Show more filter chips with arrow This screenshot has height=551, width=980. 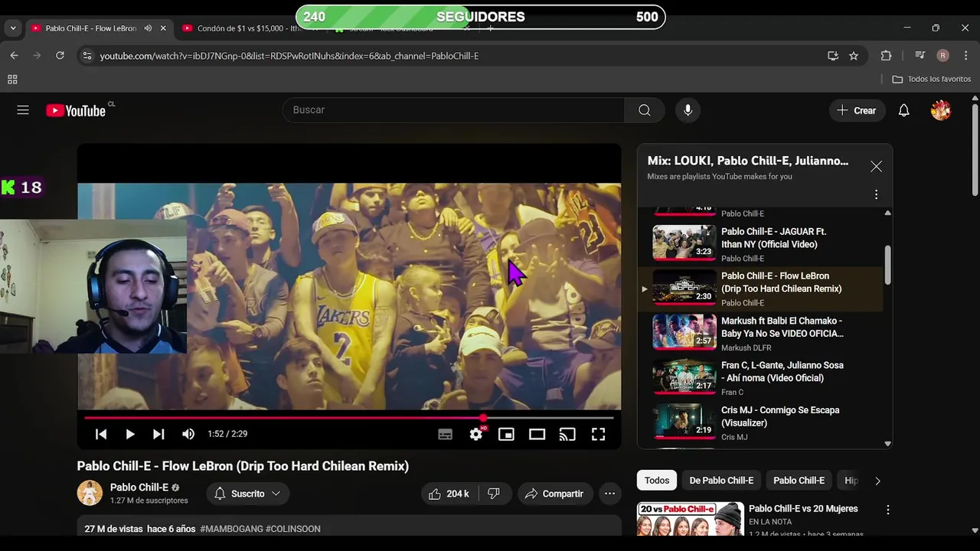877,481
